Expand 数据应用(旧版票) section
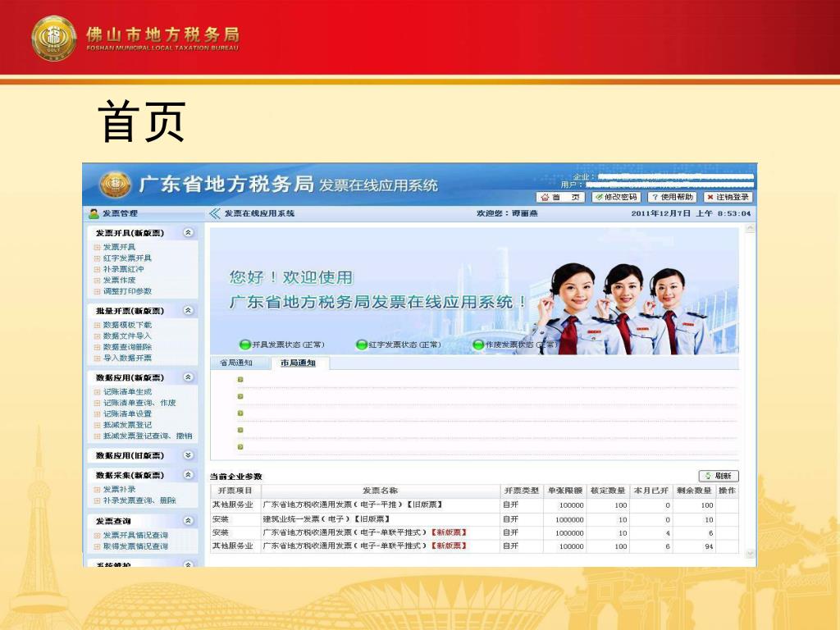Viewport: 840px width, 630px height. 188,454
